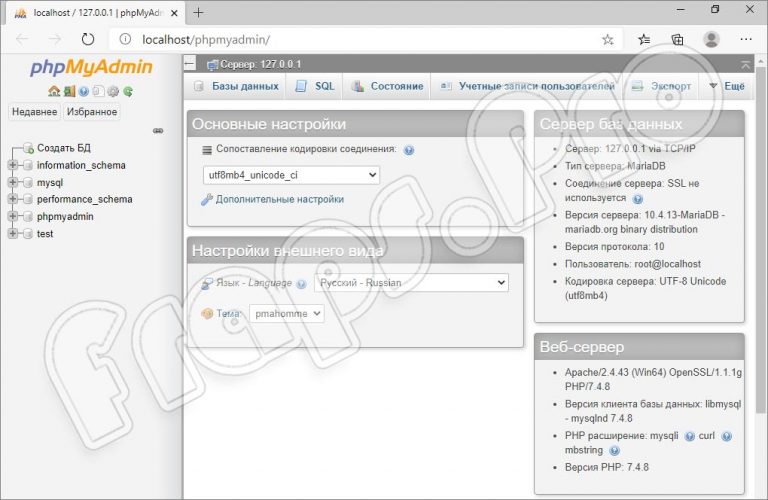Collapse navigation panel toggle next to Сервер
This screenshot has height=500, width=768.
(190, 63)
